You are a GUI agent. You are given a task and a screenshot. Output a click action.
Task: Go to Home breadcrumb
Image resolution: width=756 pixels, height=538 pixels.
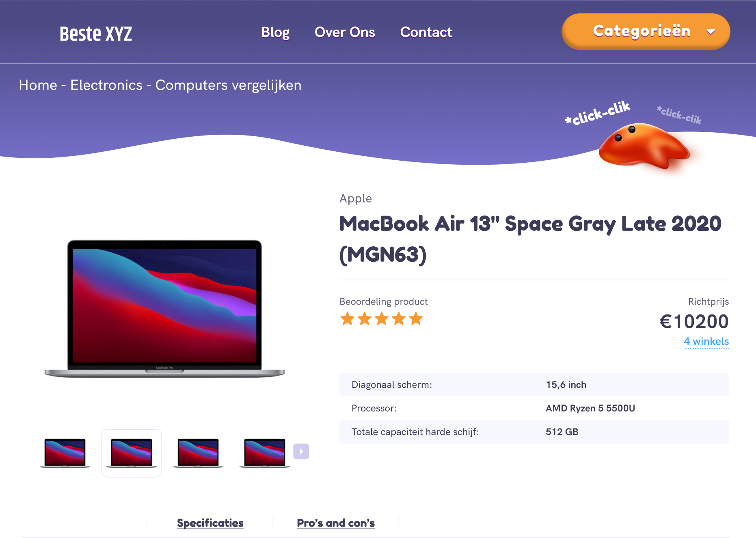point(38,85)
